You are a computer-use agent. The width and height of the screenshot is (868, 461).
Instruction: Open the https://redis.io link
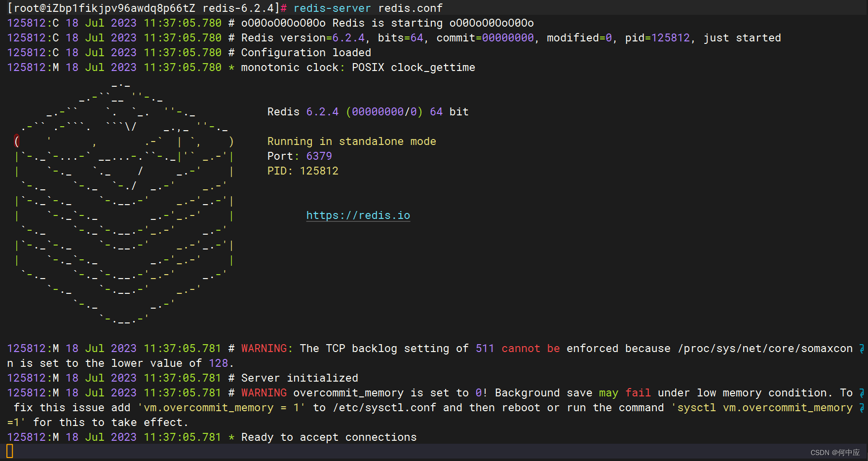(358, 215)
